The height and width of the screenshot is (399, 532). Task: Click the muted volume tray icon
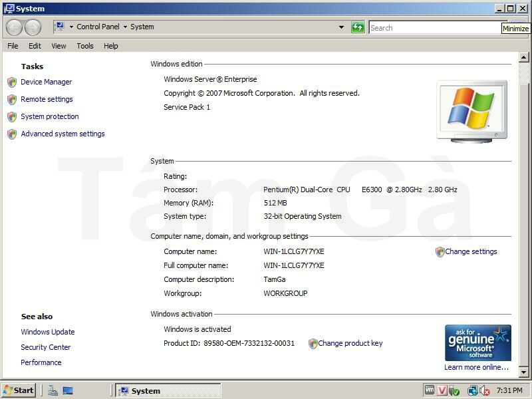coord(485,391)
